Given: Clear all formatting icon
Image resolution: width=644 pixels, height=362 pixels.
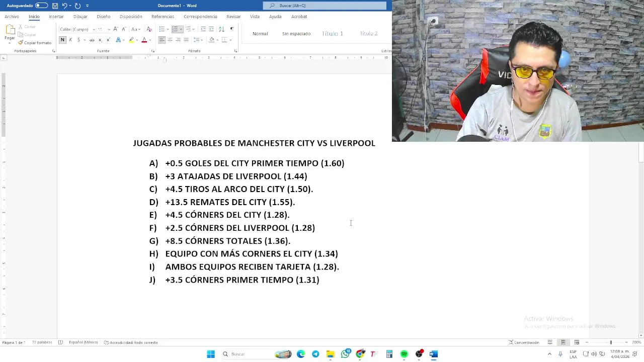Looking at the screenshot, I should [x=149, y=29].
